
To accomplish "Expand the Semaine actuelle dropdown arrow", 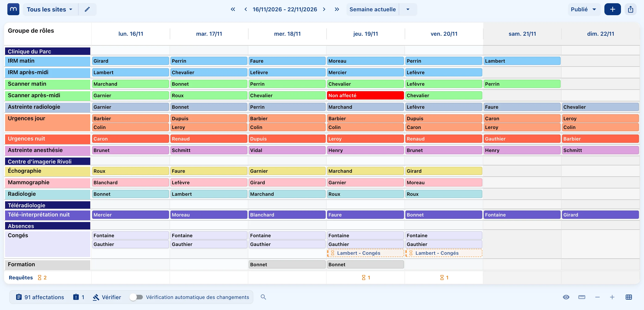I will click(x=408, y=9).
